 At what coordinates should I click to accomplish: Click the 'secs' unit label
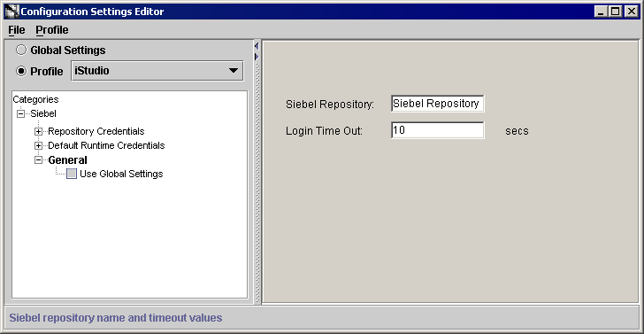(517, 131)
